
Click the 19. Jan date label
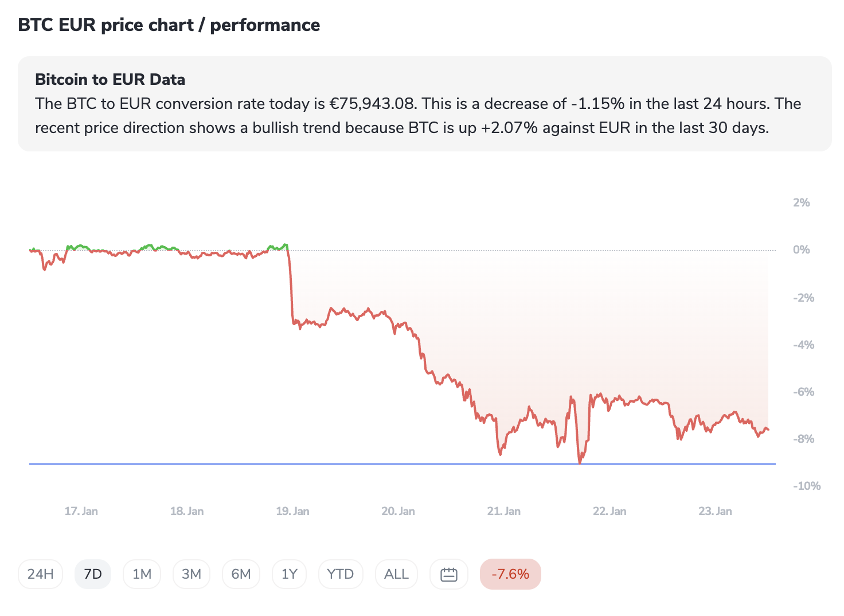[x=292, y=511]
